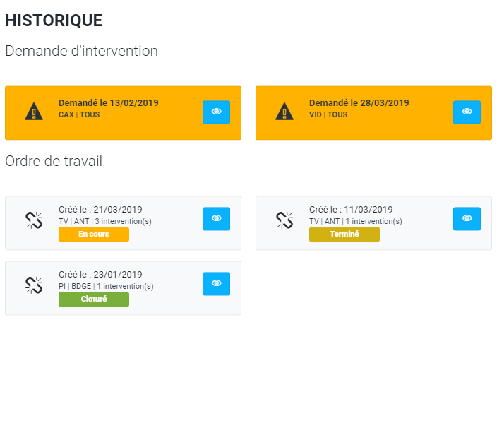
Task: Click the "Demande d'intervention" section heading
Action: click(81, 52)
